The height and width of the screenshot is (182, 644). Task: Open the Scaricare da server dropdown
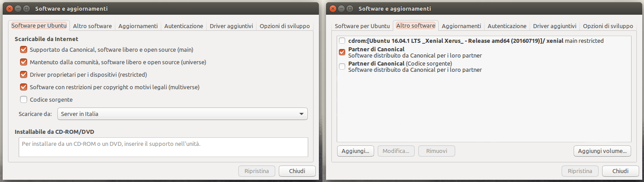pos(183,114)
